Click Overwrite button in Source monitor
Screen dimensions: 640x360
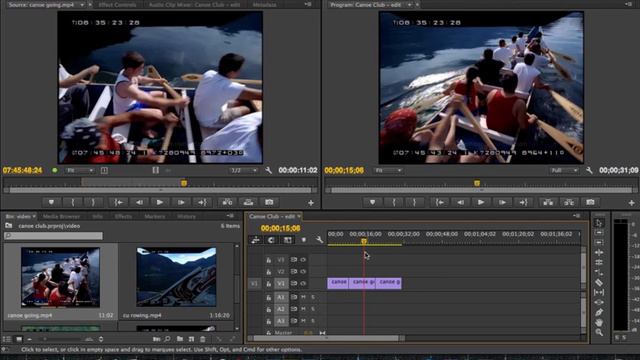(x=248, y=202)
